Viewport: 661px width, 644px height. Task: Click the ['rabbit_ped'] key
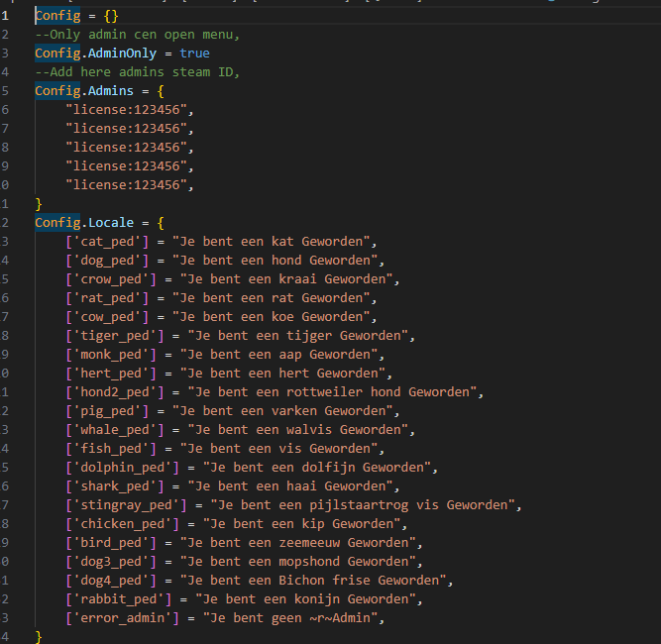[119, 599]
